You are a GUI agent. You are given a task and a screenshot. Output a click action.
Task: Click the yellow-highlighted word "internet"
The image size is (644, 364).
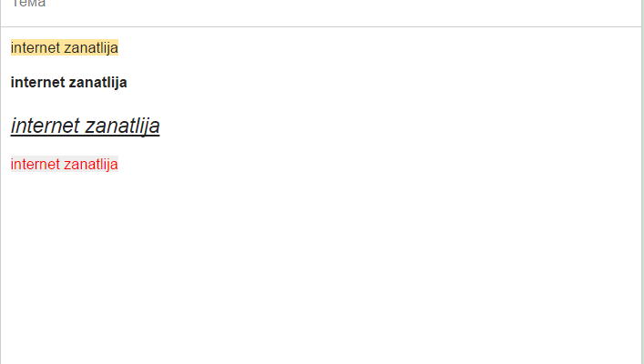point(36,47)
